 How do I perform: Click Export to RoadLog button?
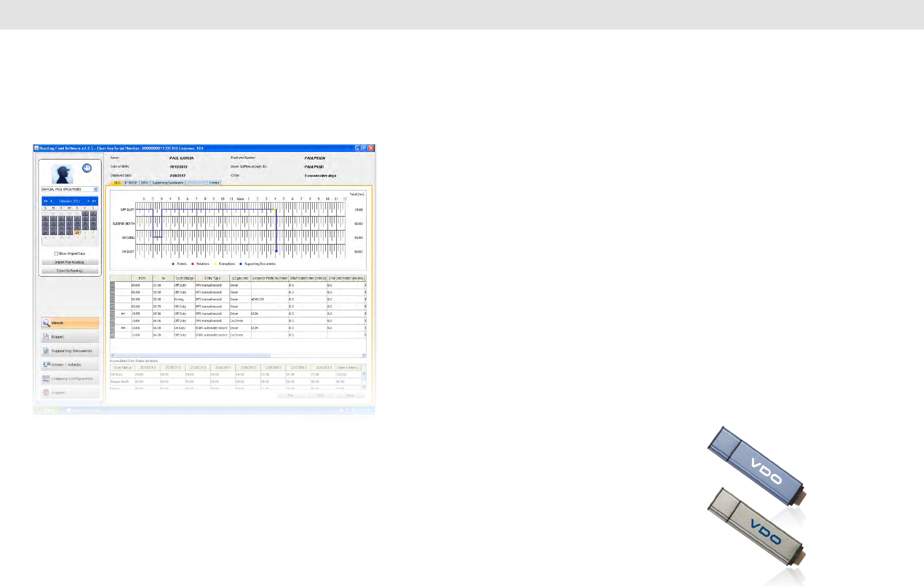[69, 271]
